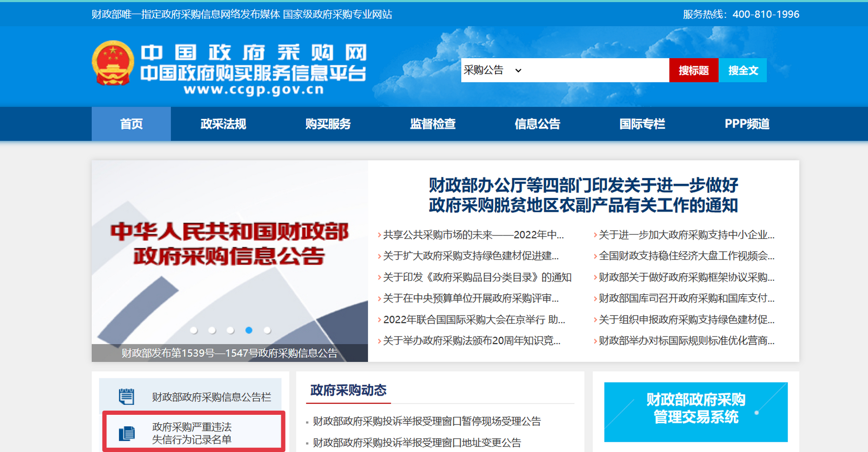Open link 共享公共采购市场的未来——2022年中...
The width and height of the screenshot is (868, 452).
[x=473, y=235]
